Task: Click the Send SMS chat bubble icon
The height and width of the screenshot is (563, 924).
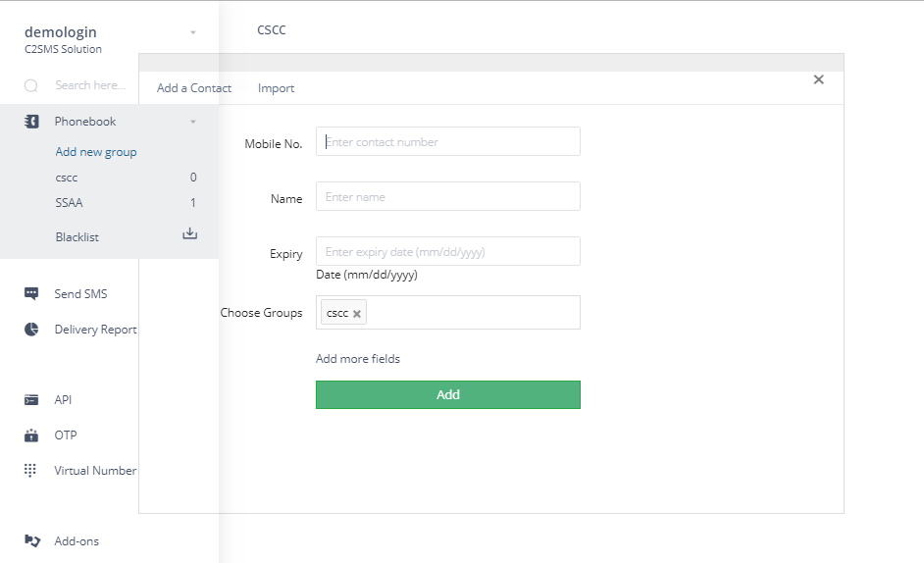Action: [x=31, y=293]
